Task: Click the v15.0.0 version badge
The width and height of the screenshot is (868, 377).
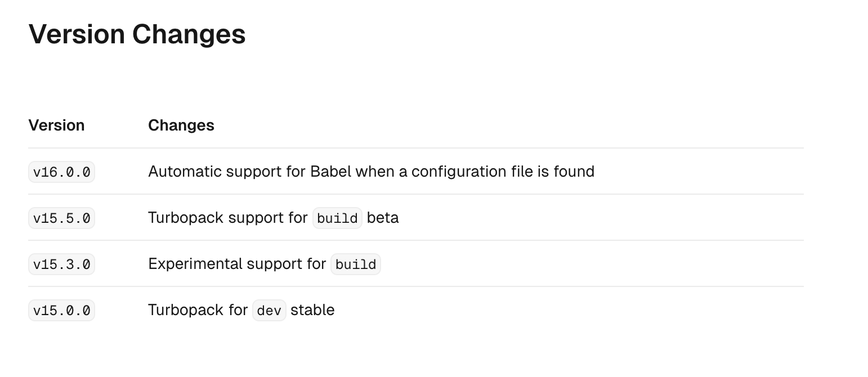Action: pyautogui.click(x=61, y=310)
